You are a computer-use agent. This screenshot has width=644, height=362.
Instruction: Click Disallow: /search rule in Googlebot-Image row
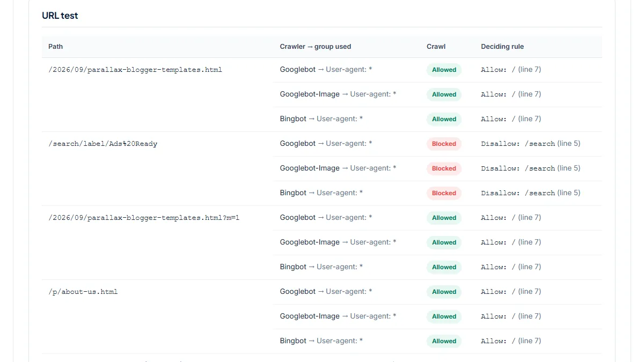(531, 168)
